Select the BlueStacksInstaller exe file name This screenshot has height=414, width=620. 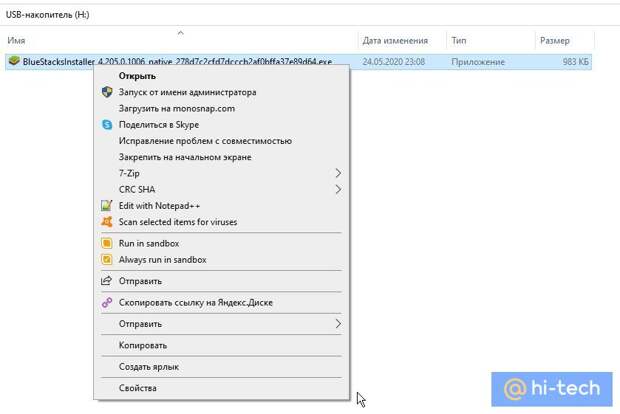point(177,62)
